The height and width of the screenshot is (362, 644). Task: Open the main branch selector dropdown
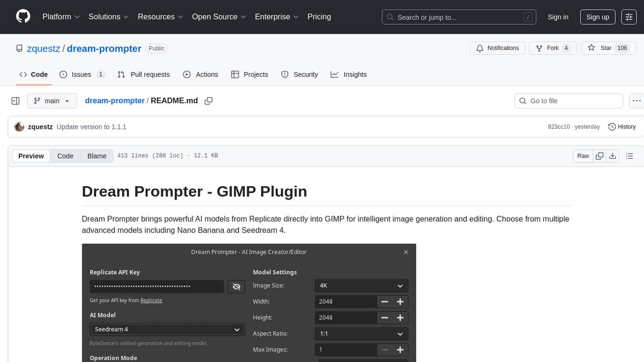(52, 101)
